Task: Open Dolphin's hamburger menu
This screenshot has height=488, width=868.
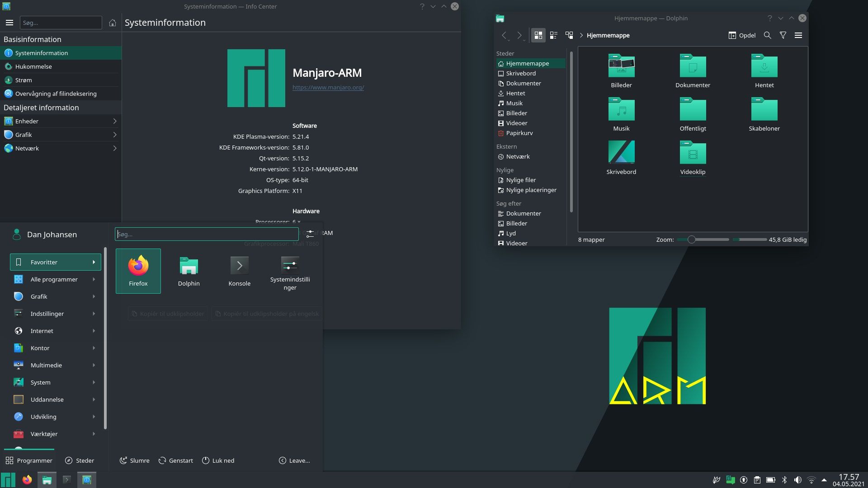Action: (798, 35)
